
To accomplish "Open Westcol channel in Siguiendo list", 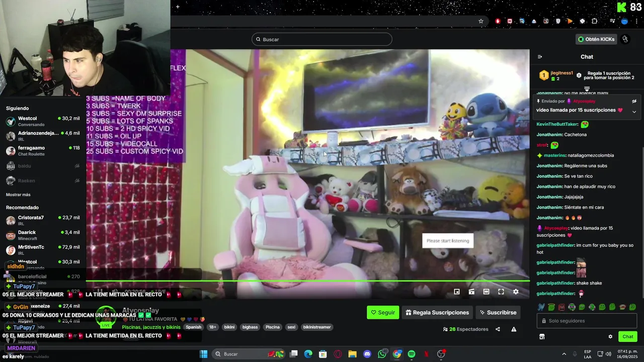I will click(x=43, y=121).
